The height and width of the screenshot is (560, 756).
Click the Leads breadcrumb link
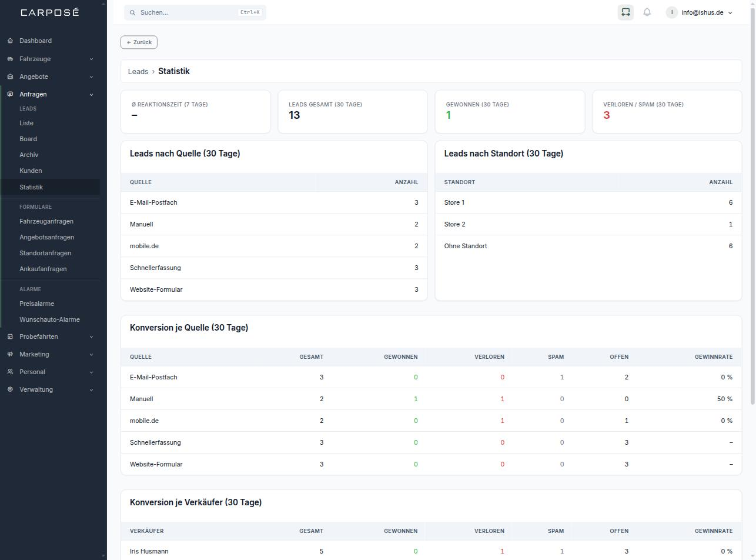click(138, 71)
